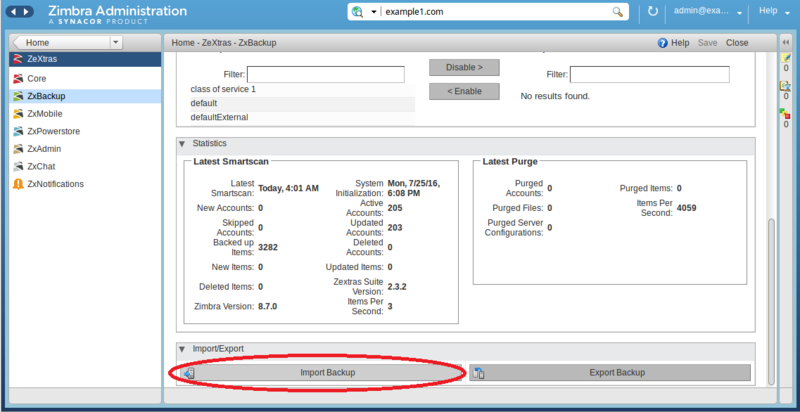Image resolution: width=800 pixels, height=412 pixels.
Task: Collapse the Import/Export section
Action: click(182, 349)
